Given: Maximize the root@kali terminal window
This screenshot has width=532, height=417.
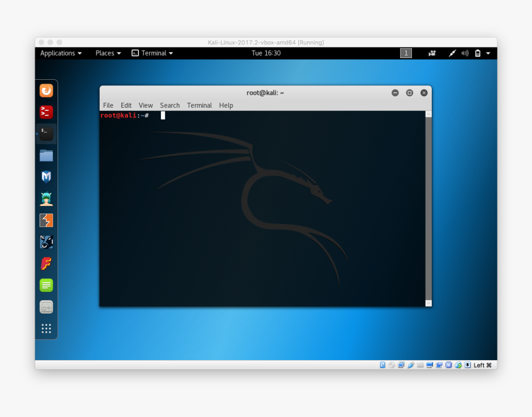Looking at the screenshot, I should (410, 93).
